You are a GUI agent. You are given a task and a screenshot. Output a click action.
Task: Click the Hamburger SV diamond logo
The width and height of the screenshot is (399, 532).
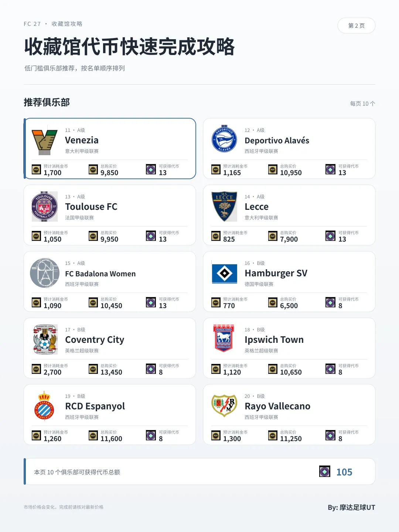pos(224,273)
